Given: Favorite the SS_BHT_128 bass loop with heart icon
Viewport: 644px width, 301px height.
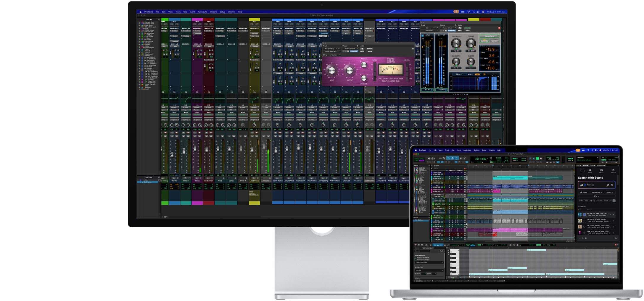Looking at the screenshot, I should pos(609,214).
